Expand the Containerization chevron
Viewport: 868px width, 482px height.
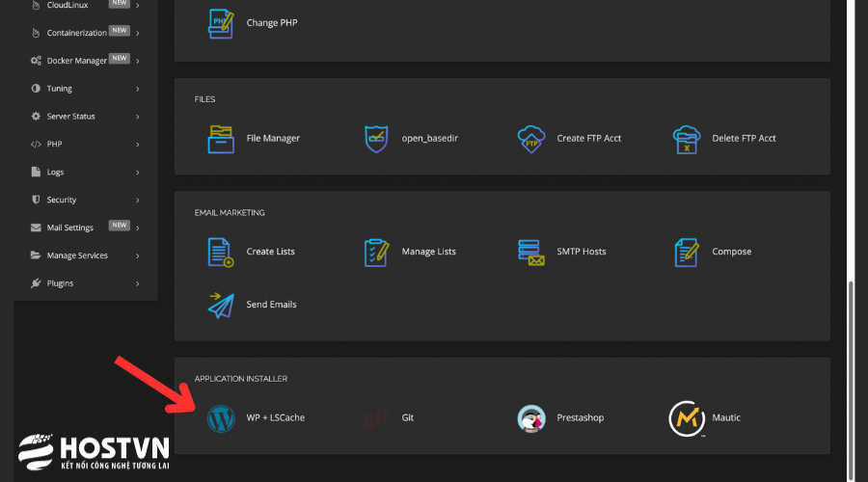(137, 33)
